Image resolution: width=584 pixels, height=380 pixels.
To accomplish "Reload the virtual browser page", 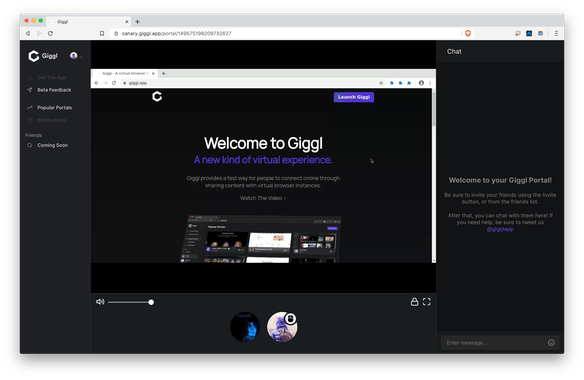I will [114, 83].
